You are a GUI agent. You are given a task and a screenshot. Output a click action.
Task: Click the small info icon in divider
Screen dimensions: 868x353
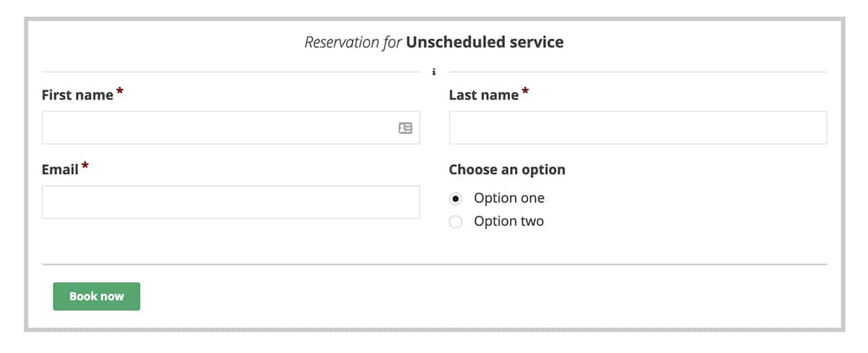tap(434, 72)
